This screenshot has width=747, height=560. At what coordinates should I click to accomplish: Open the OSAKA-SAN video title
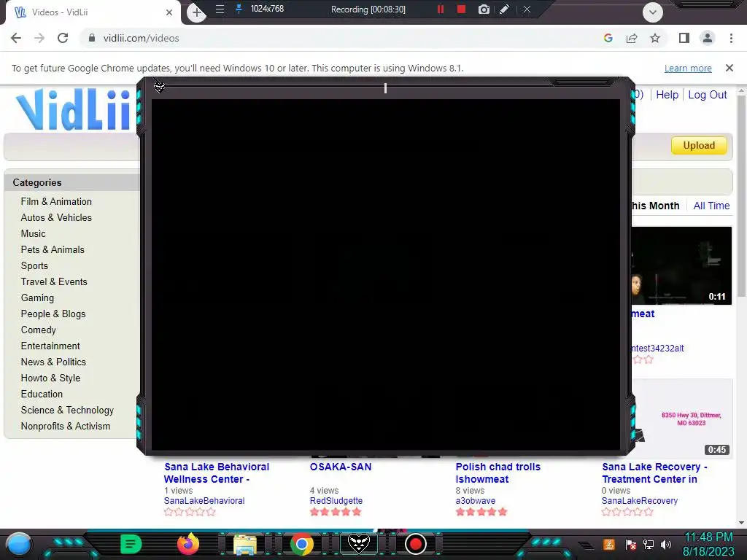click(341, 467)
